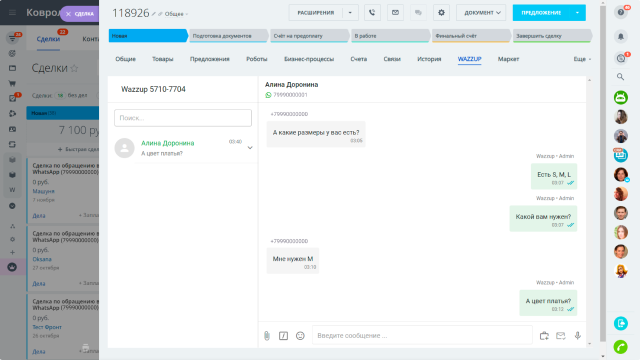The width and height of the screenshot is (640, 360).
Task: Click the Введите сообщение input field
Action: click(x=422, y=336)
